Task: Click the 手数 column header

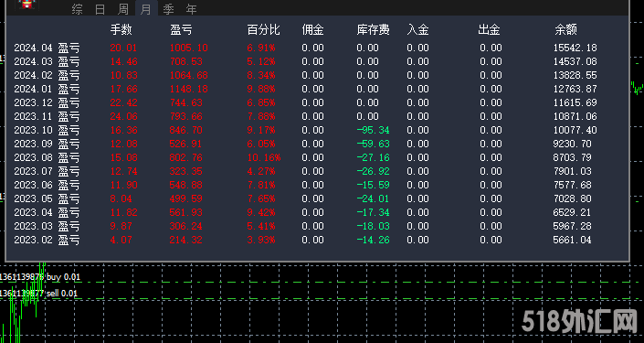Action: pyautogui.click(x=121, y=29)
